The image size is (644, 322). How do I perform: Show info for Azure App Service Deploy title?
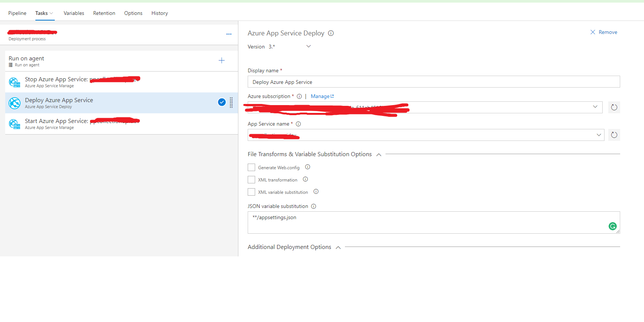(331, 33)
